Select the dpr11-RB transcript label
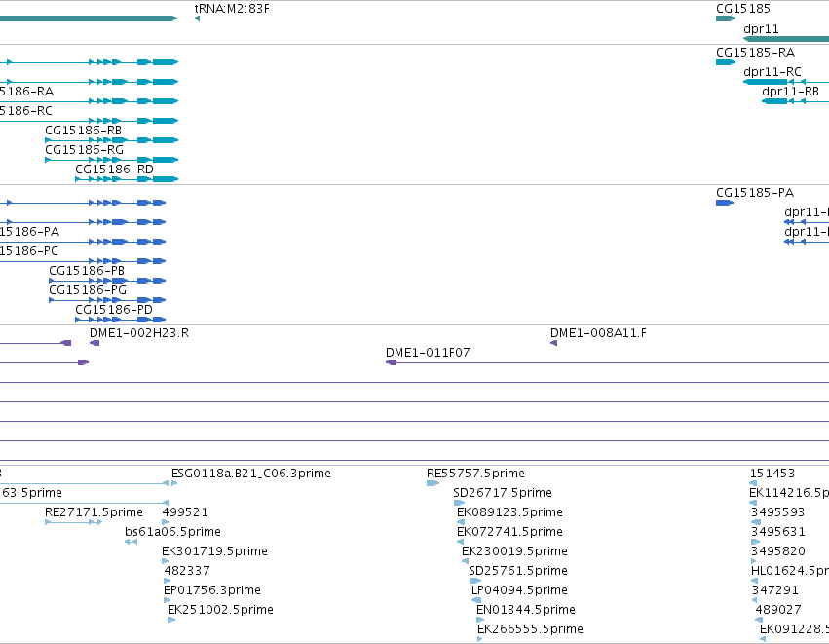 click(x=790, y=92)
